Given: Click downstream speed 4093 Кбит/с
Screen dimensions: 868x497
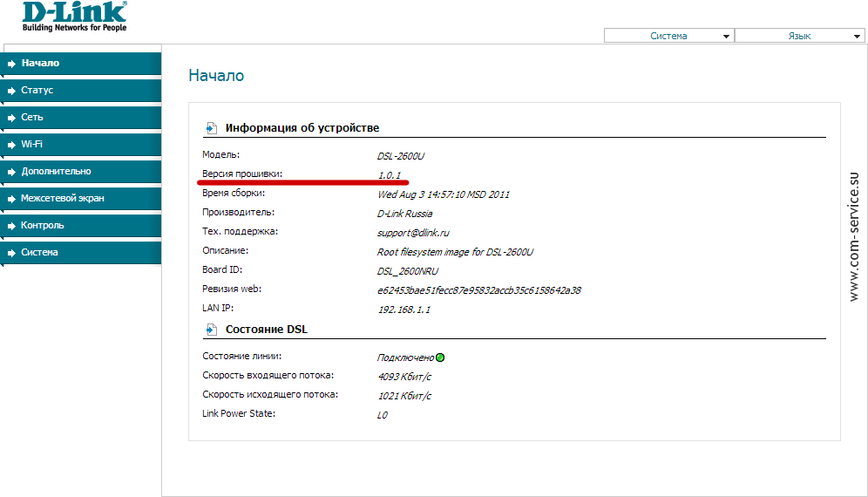Looking at the screenshot, I should 404,377.
